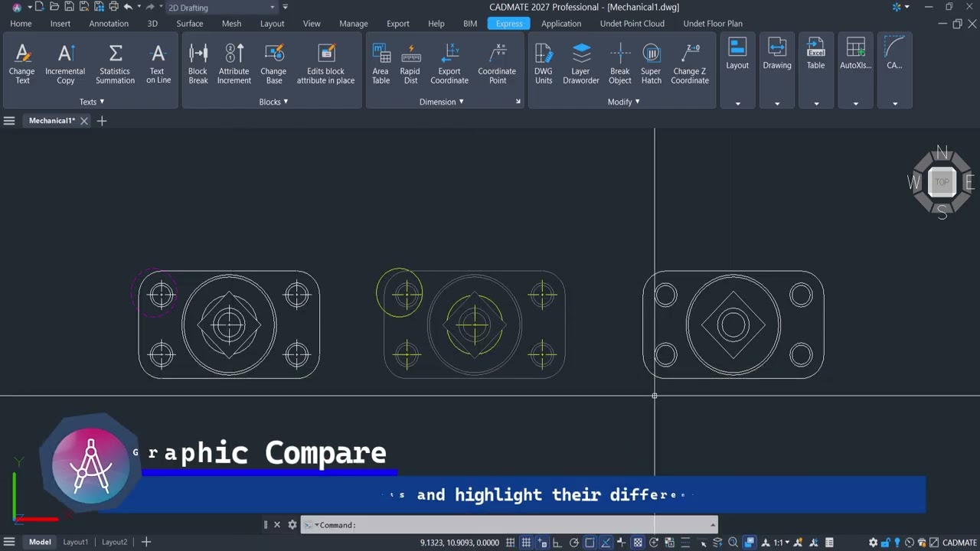Expand the Dimension panel dropdown
Screen dimensions: 980x551
coord(442,102)
